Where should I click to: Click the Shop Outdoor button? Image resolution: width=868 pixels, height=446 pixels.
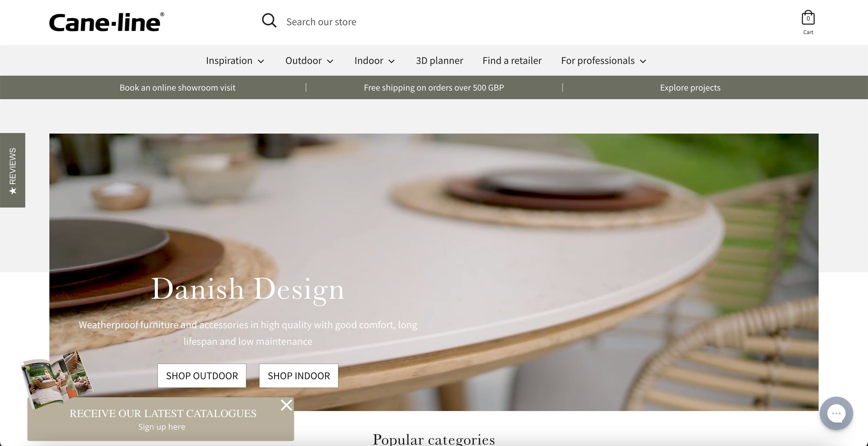click(x=202, y=376)
